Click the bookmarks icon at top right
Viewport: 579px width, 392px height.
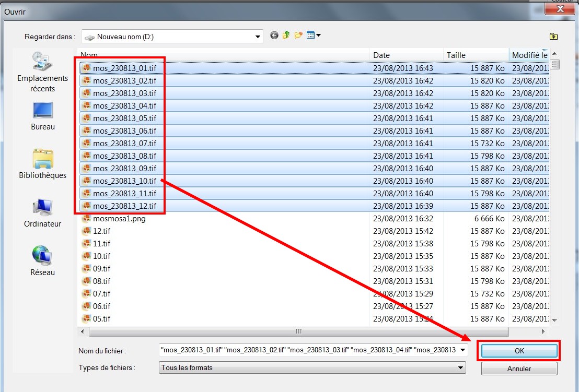coord(553,36)
